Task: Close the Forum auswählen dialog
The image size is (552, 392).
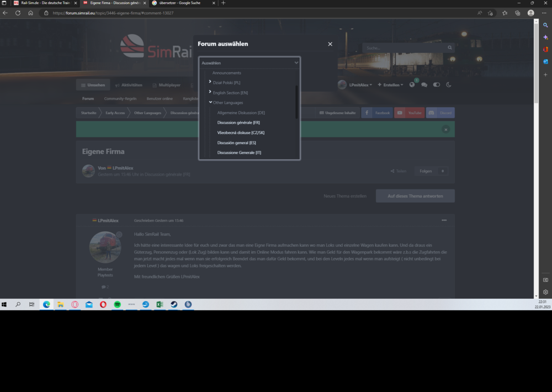Action: point(330,44)
